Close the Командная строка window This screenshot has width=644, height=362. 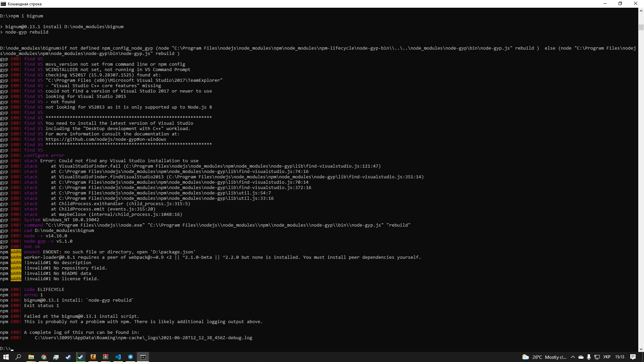(x=636, y=4)
